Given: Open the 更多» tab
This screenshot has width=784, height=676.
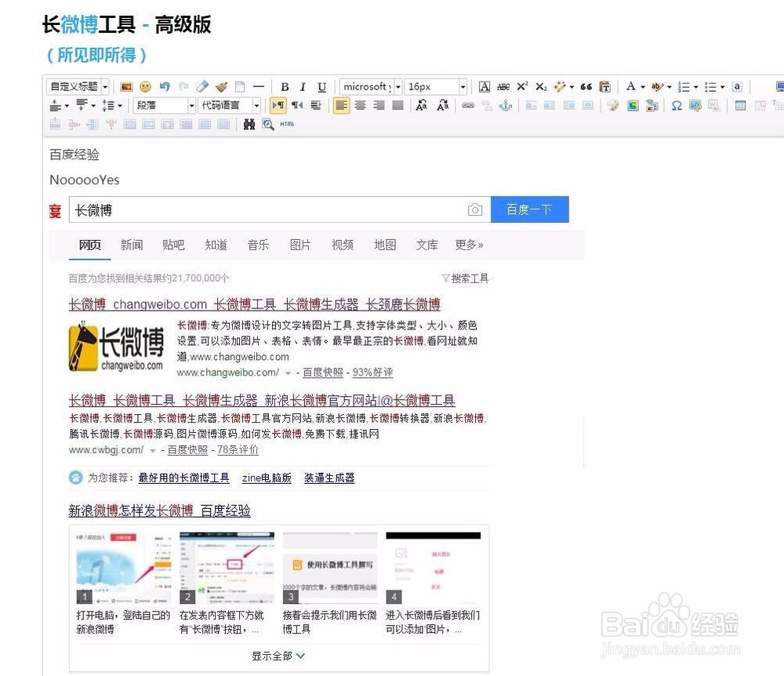Looking at the screenshot, I should 469,245.
